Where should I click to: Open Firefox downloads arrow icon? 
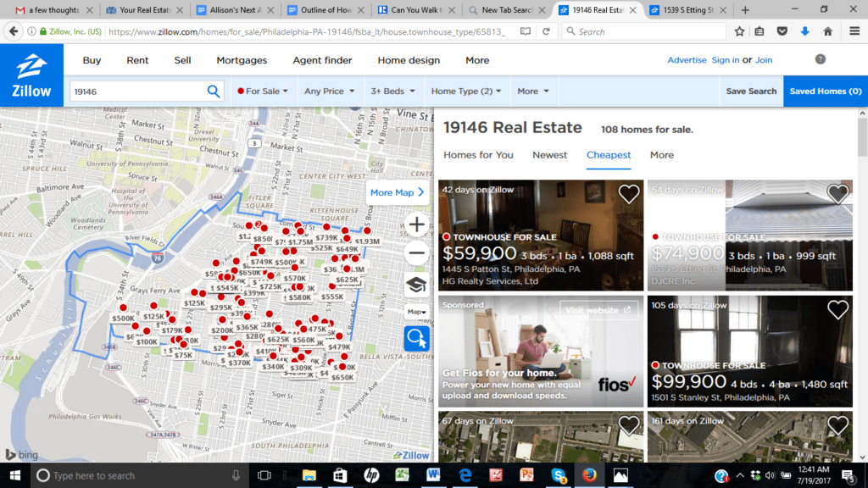[x=805, y=31]
